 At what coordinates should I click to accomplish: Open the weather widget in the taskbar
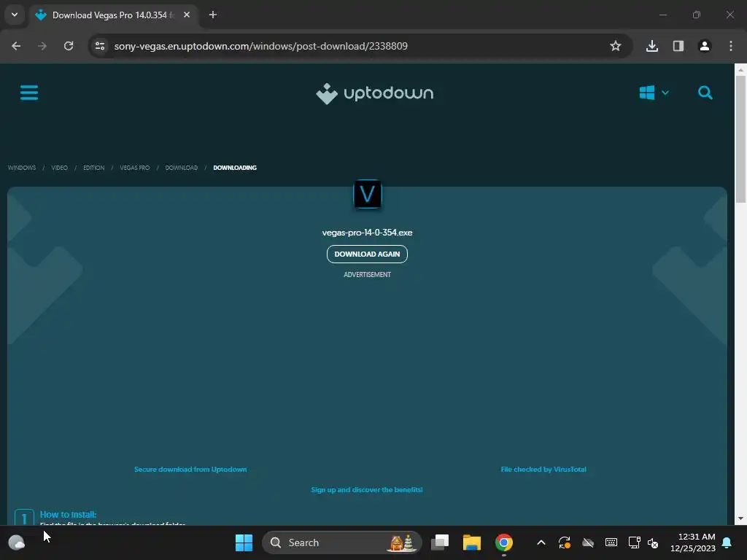point(17,542)
